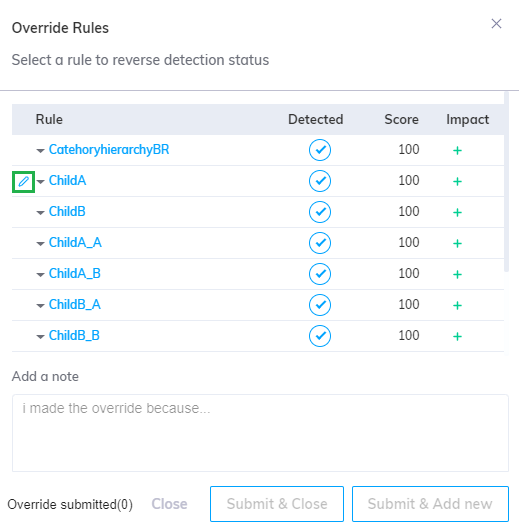
Task: Click the green plus impact icon for ChildB
Action: point(457,212)
